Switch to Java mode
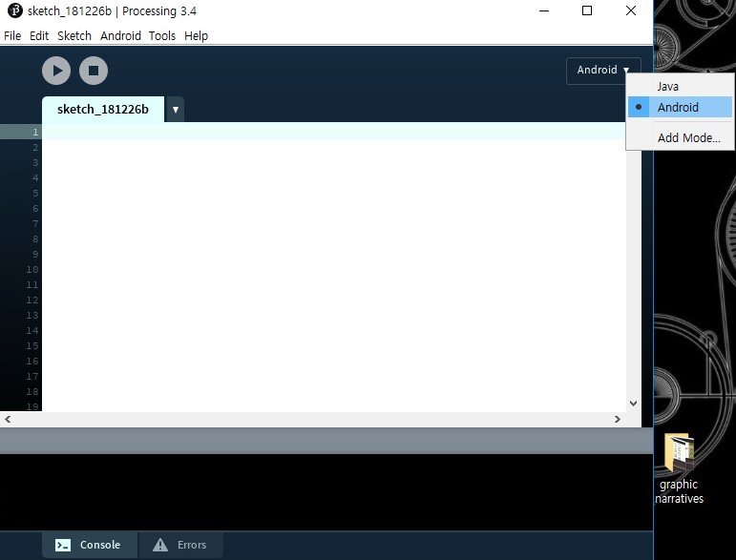736x560 pixels. tap(668, 87)
